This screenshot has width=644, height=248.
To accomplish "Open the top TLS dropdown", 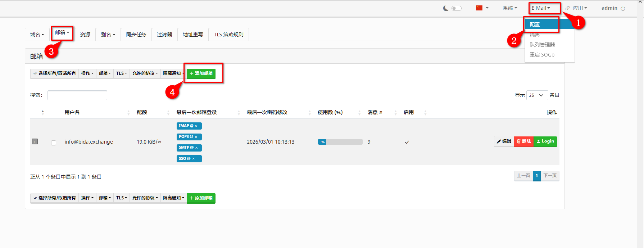I will click(x=121, y=73).
